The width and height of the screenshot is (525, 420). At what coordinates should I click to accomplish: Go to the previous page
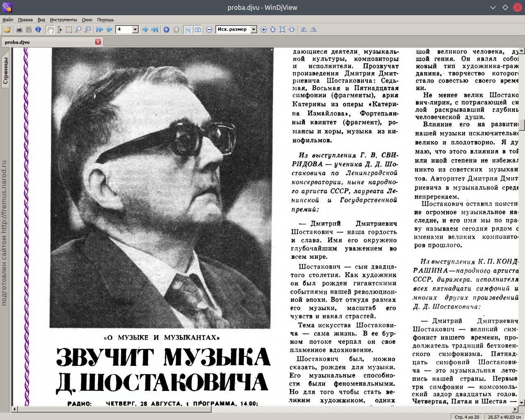point(109,30)
